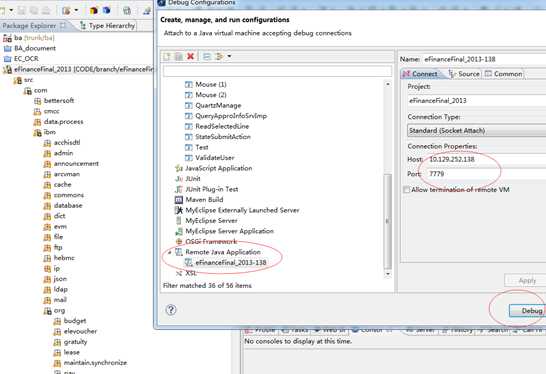
Task: Open the Type Hierarchy tab
Action: click(x=108, y=26)
